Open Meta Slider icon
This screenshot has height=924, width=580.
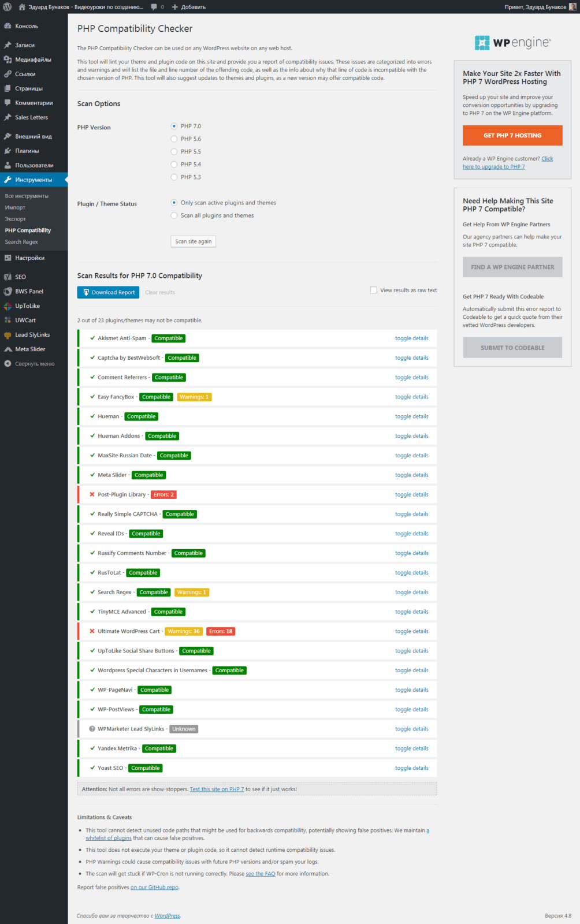click(x=8, y=349)
